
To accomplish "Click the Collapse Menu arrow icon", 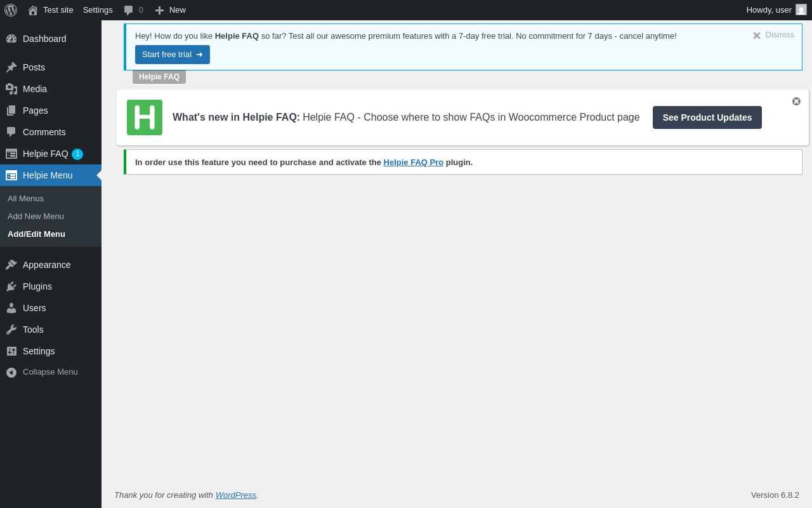I will tap(11, 372).
